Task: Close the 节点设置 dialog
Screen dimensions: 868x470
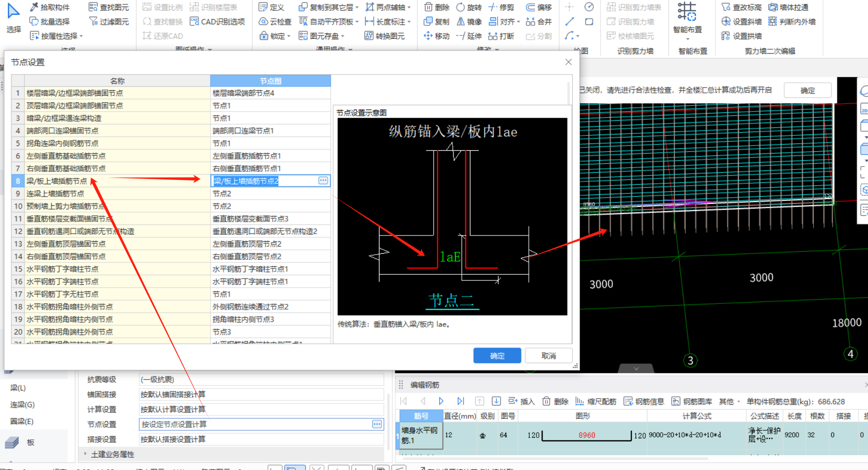Action: click(568, 62)
